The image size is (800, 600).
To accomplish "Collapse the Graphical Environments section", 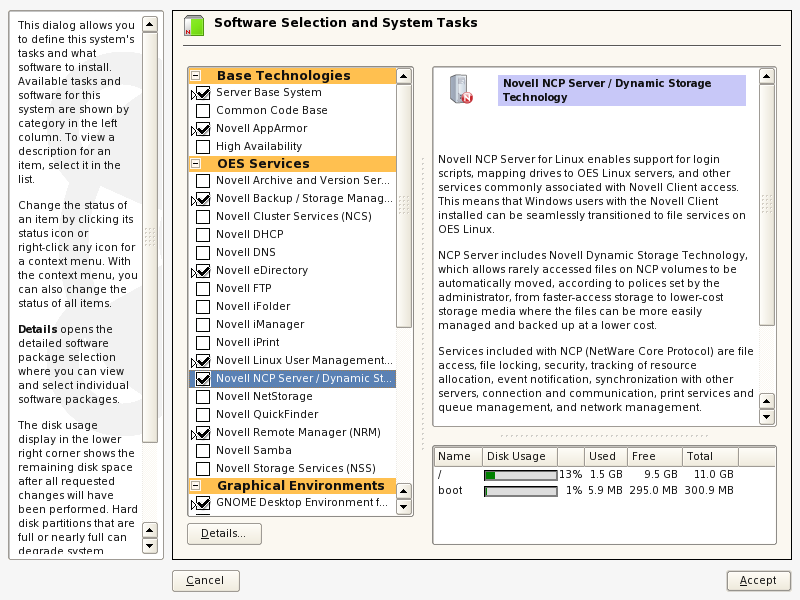I will coord(196,486).
